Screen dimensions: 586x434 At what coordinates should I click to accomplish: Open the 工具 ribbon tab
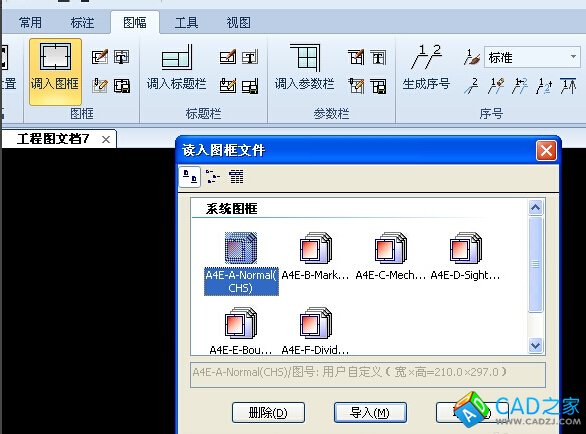186,23
